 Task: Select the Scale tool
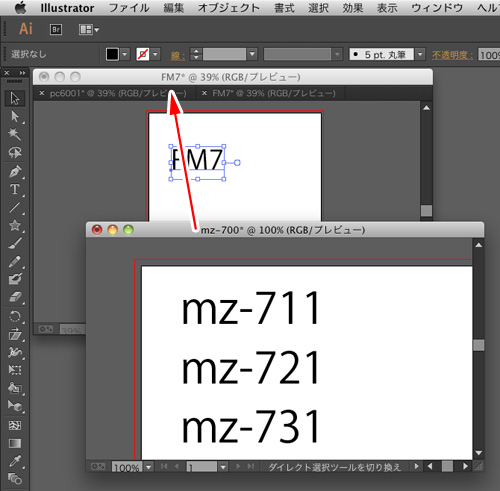tap(15, 334)
